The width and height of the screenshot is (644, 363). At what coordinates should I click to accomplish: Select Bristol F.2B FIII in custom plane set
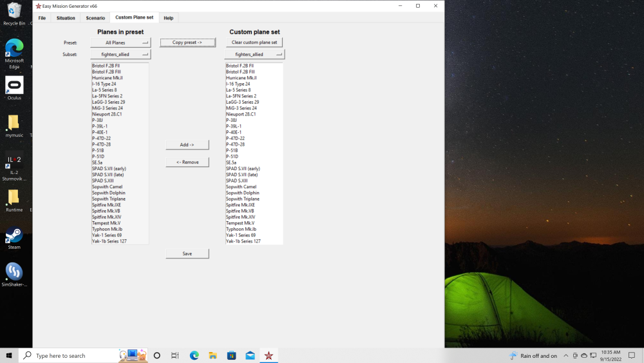[x=240, y=72]
